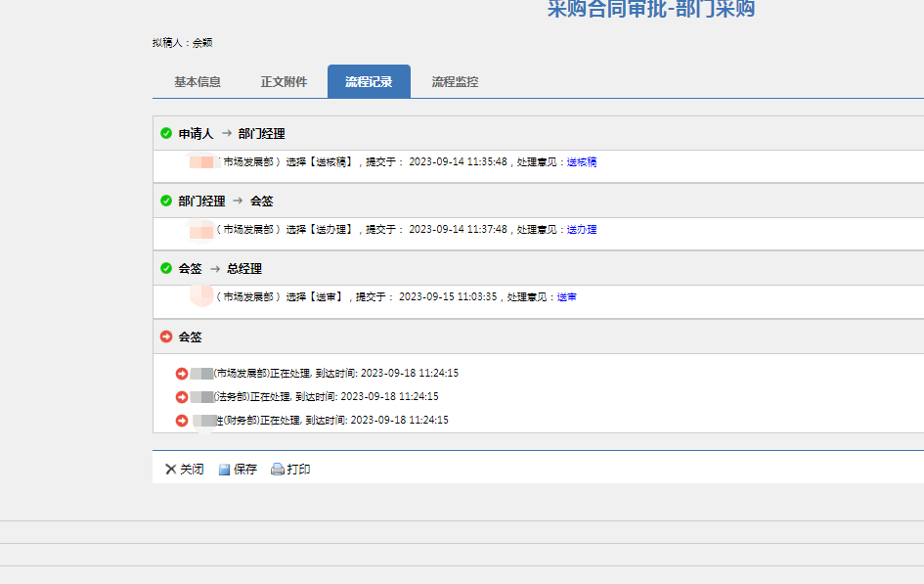Image resolution: width=924 pixels, height=584 pixels.
Task: Open the 流程监控 tab
Action: click(455, 82)
